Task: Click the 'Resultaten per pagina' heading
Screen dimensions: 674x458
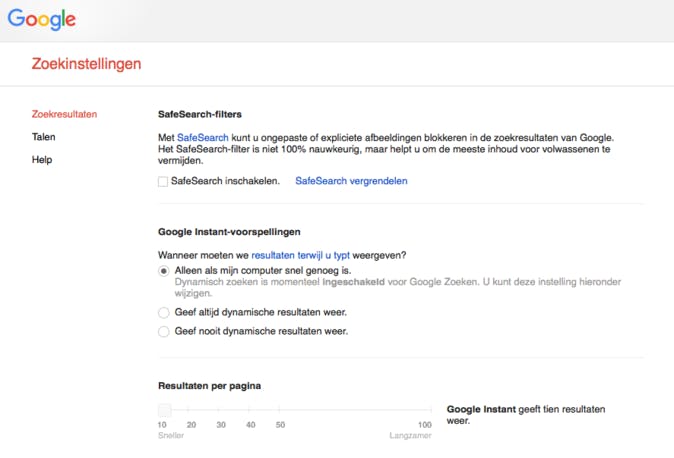Action: point(210,385)
